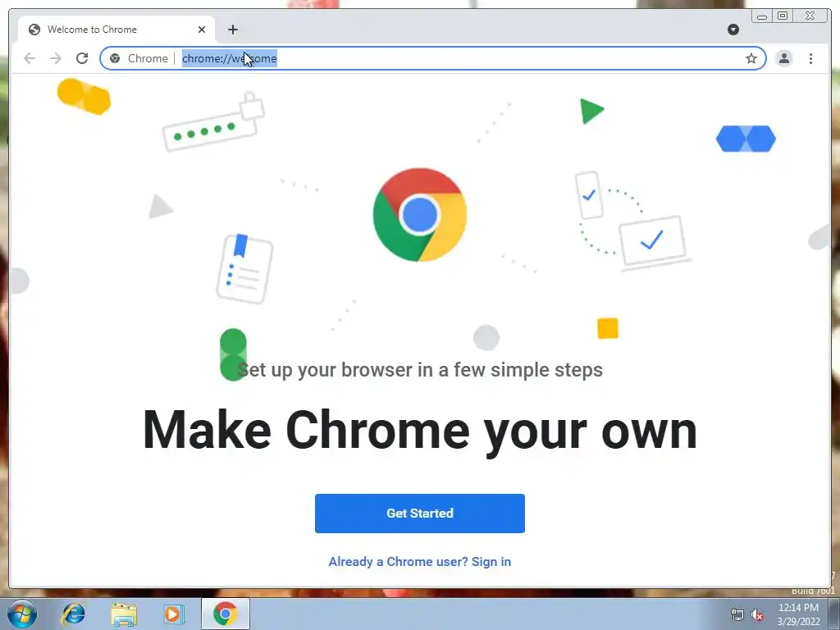Click Already a Chrome user? Sign in
Image resolution: width=840 pixels, height=630 pixels.
(x=419, y=561)
